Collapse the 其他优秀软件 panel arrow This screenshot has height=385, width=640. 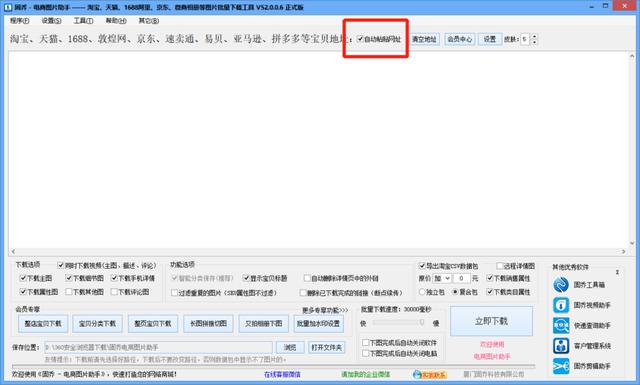coord(617,272)
